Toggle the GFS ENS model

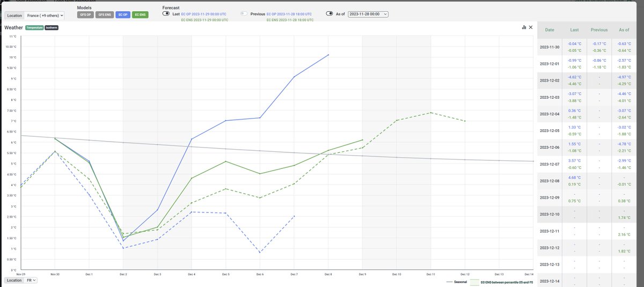click(104, 15)
